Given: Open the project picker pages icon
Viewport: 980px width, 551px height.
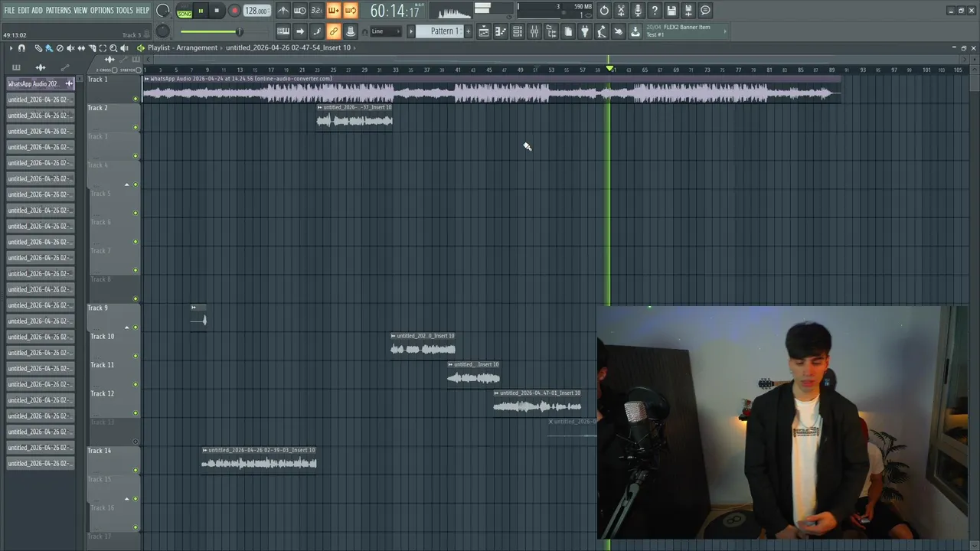Looking at the screenshot, I should tap(568, 31).
